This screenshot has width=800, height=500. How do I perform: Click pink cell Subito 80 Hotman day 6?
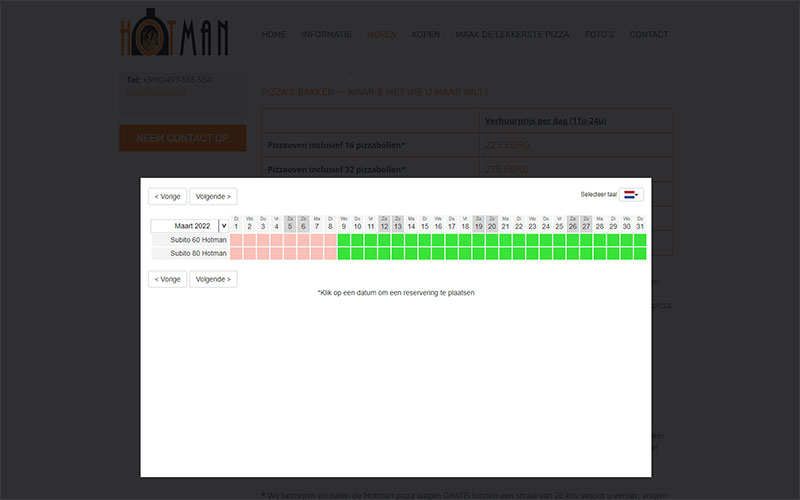[304, 254]
